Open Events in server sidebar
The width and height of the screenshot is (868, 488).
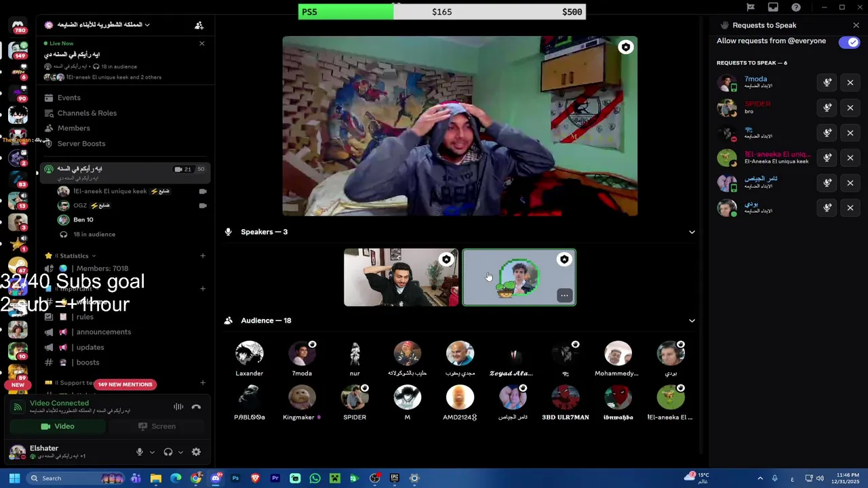point(68,98)
